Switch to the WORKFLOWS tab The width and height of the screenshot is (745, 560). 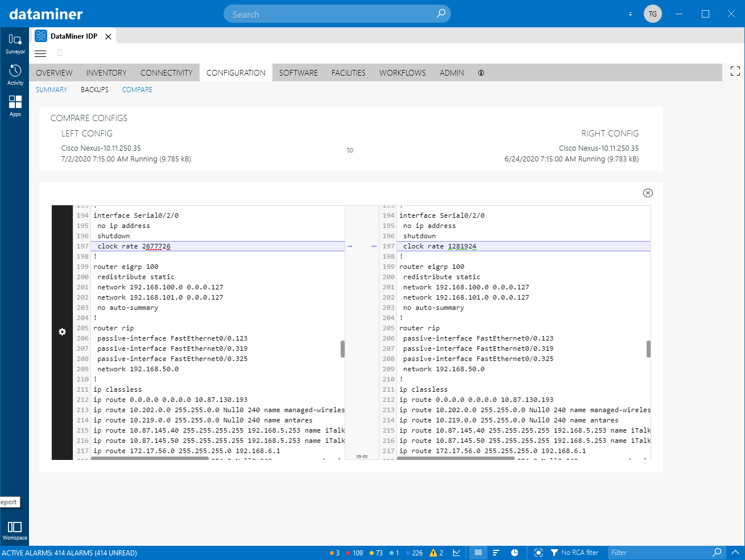pos(403,73)
